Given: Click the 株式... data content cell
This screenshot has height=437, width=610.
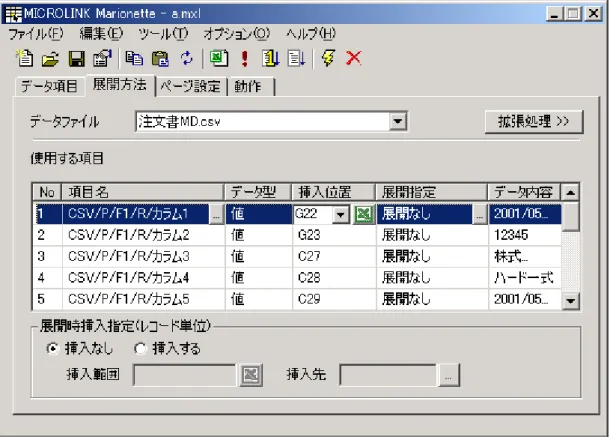Looking at the screenshot, I should [525, 256].
